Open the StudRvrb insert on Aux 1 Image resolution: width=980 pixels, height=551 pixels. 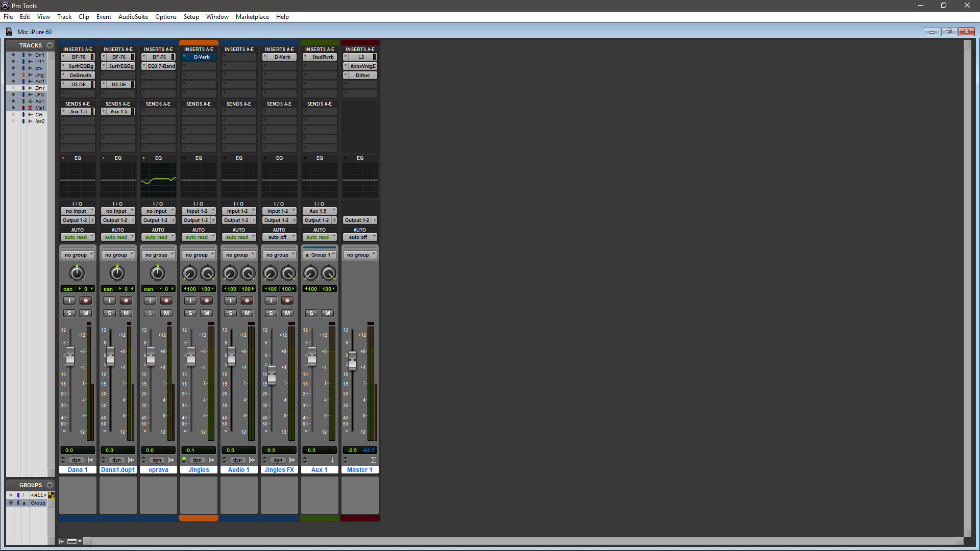(323, 57)
